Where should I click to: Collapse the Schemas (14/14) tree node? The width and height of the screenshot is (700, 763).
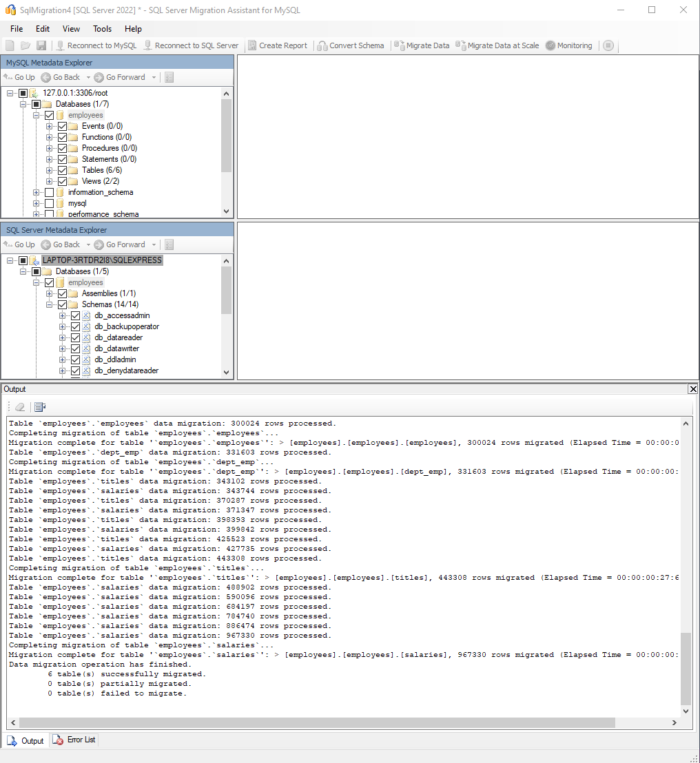50,304
